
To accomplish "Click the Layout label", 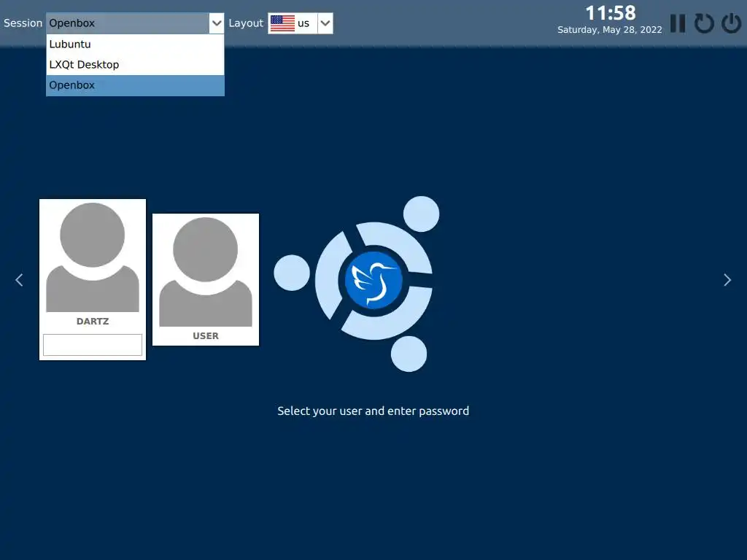I will (246, 23).
